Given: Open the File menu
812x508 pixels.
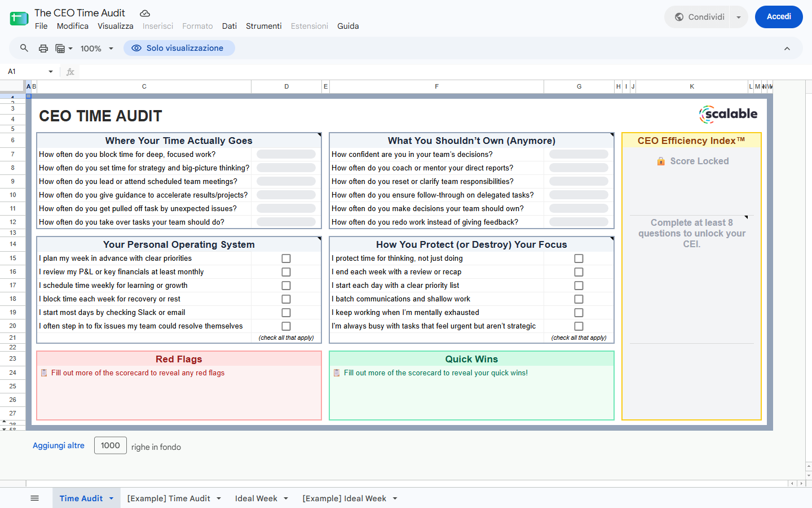Looking at the screenshot, I should click(x=41, y=26).
